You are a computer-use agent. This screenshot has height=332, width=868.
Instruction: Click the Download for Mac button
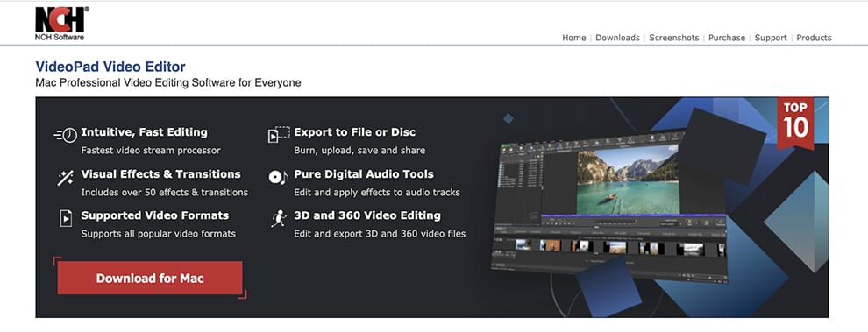point(150,278)
